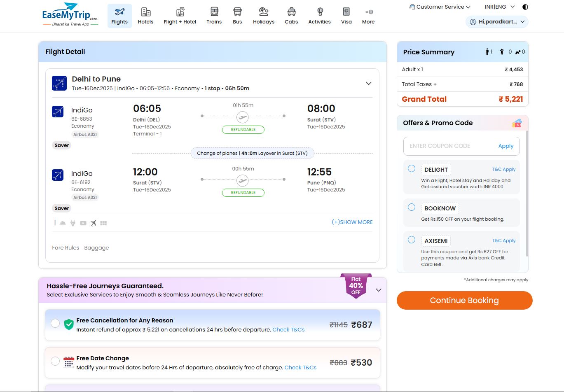
Task: Toggle the dark mode contrast icon
Action: coord(525,7)
